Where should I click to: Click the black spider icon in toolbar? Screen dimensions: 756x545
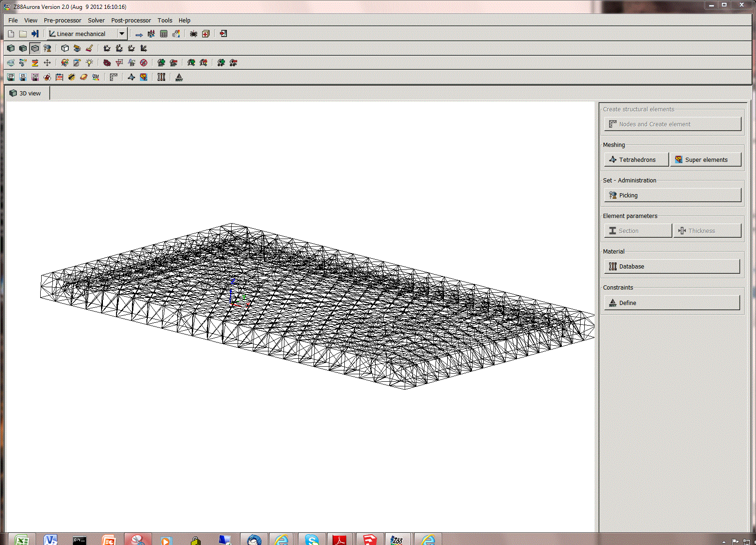pyautogui.click(x=193, y=34)
